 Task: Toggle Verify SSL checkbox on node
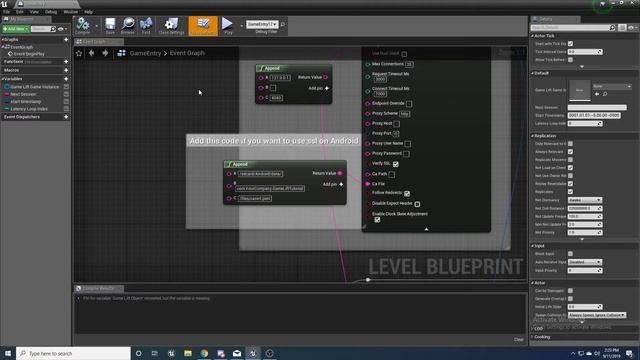[396, 164]
